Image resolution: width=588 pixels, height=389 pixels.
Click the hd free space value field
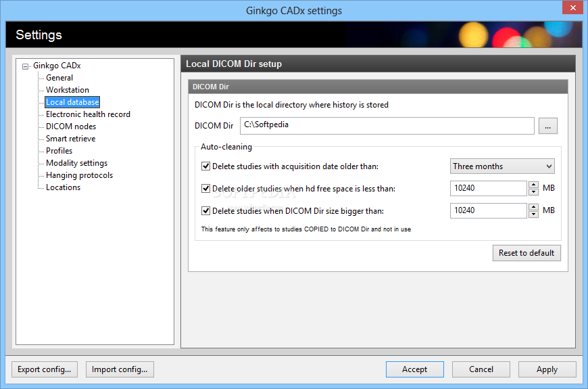click(x=489, y=188)
